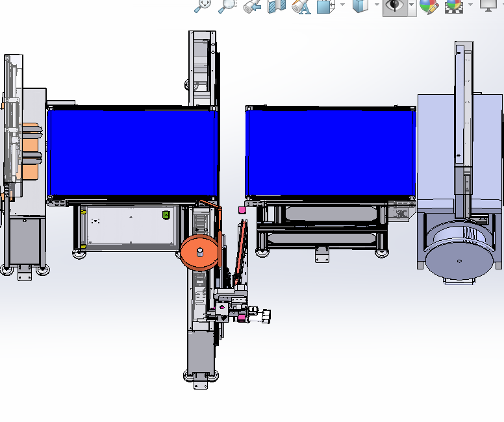Image resolution: width=504 pixels, height=422 pixels.
Task: Click the View Orientation cube icon
Action: pyautogui.click(x=325, y=6)
